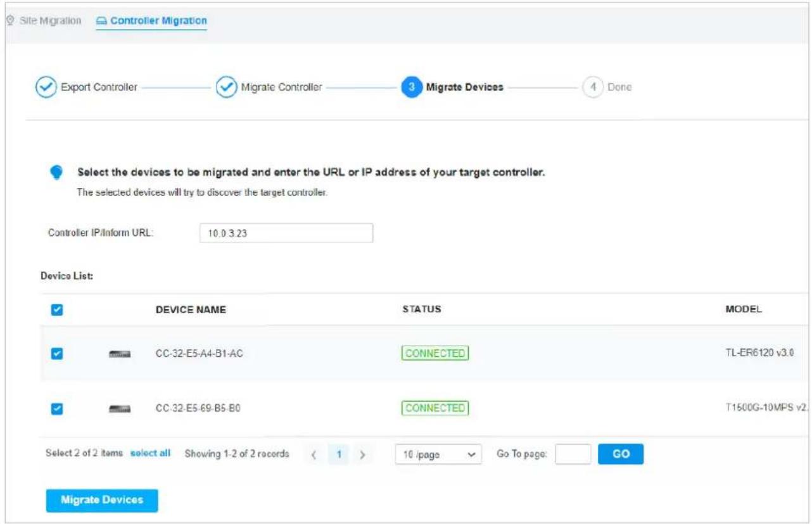This screenshot has height=524, width=812.
Task: Go to previous page arrow
Action: tap(314, 454)
